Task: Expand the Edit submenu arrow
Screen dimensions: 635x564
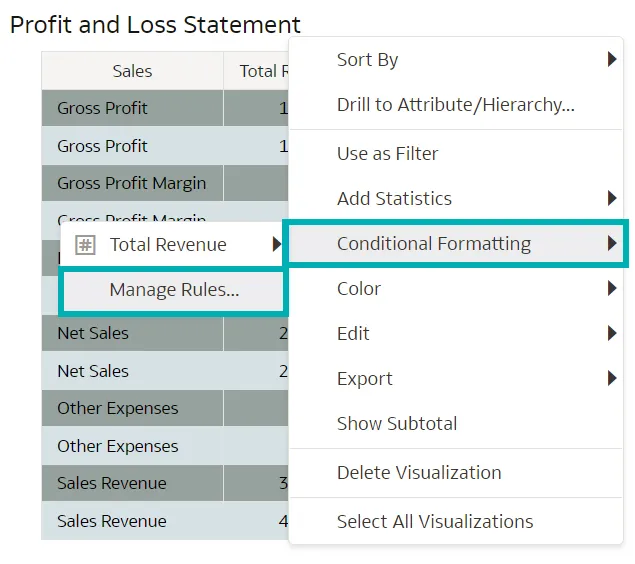Action: (612, 334)
